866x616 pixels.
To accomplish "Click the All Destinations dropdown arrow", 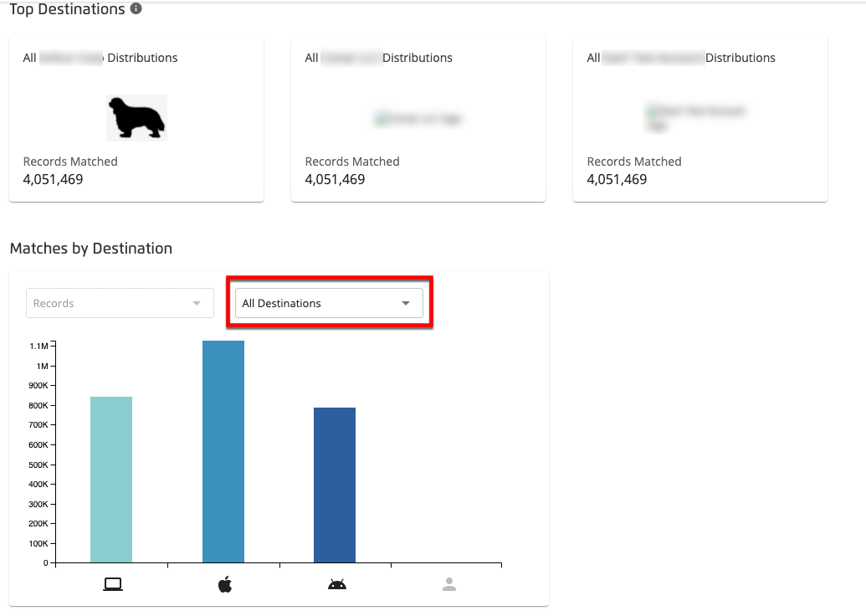I will (406, 303).
